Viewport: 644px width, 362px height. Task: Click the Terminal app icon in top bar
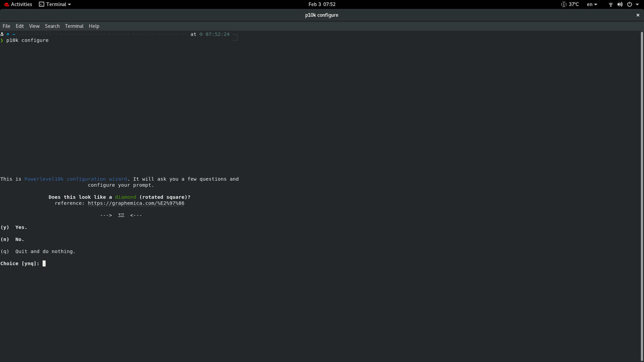[x=42, y=4]
